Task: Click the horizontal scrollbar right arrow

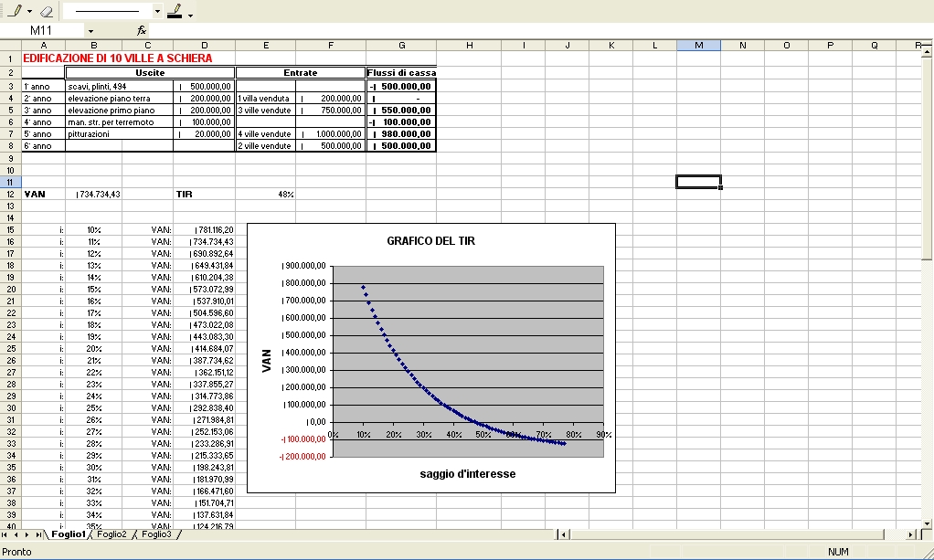Action: coord(911,534)
